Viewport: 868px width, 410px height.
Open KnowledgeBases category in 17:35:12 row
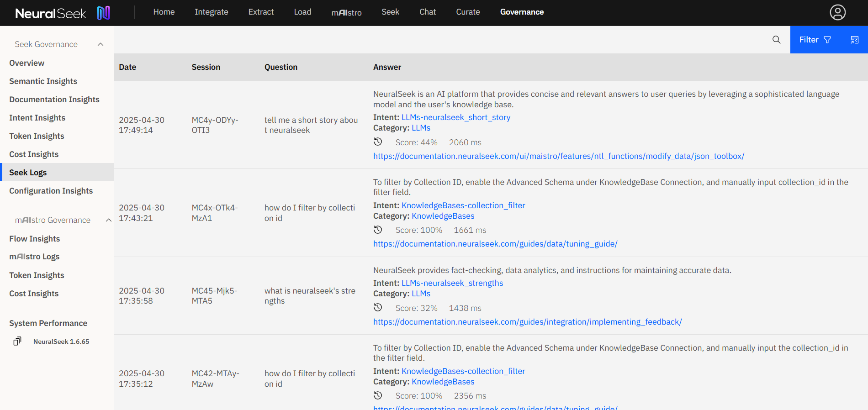coord(443,382)
